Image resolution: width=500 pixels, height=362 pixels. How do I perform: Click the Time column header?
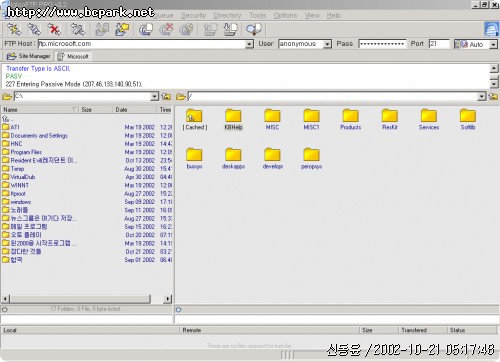(165, 110)
